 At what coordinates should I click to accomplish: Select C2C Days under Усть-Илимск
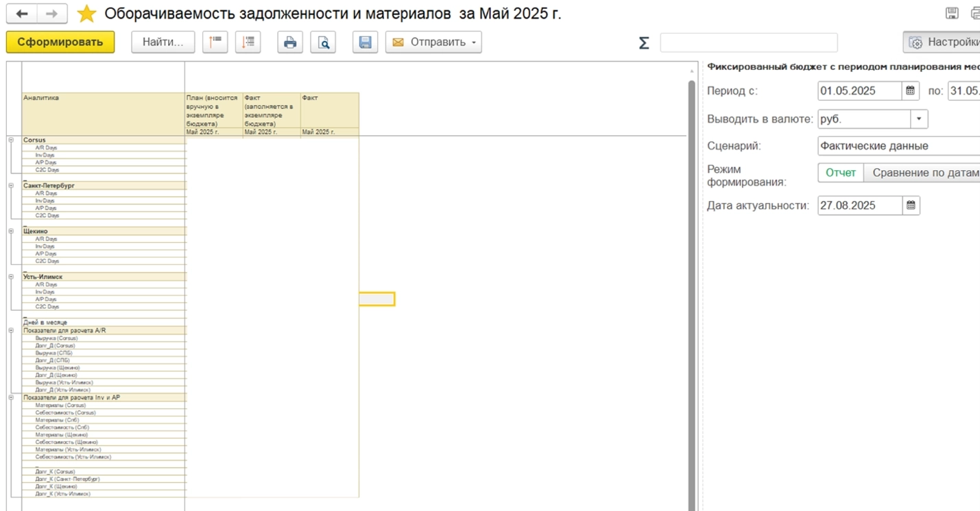104,307
